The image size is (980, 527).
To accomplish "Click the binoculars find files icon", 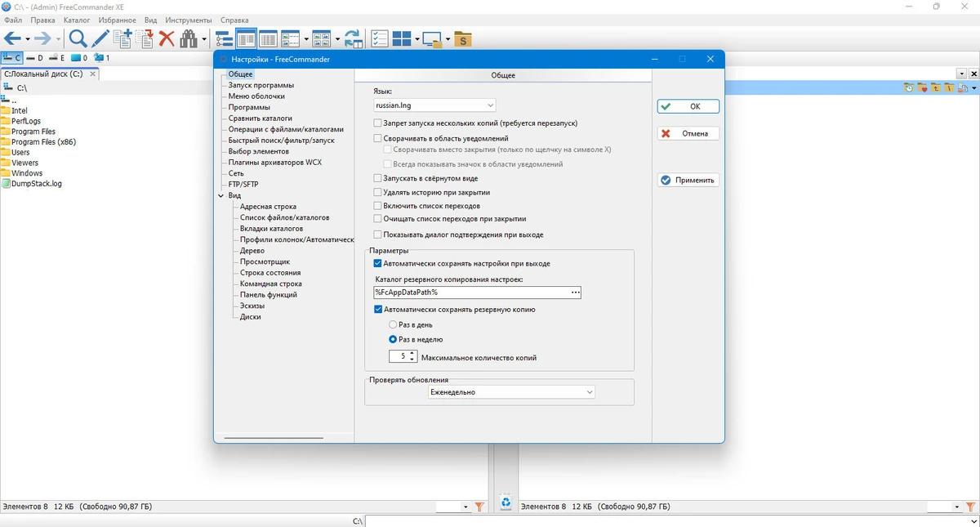I will point(189,38).
